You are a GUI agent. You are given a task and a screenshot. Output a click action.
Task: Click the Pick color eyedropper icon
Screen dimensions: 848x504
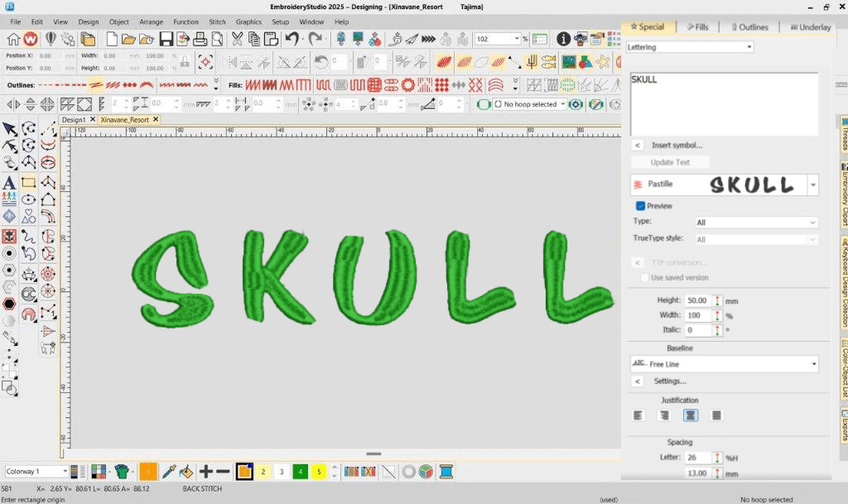tap(168, 472)
